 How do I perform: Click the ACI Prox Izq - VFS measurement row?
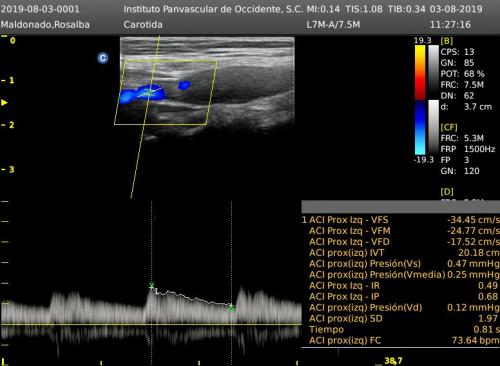pyautogui.click(x=401, y=220)
